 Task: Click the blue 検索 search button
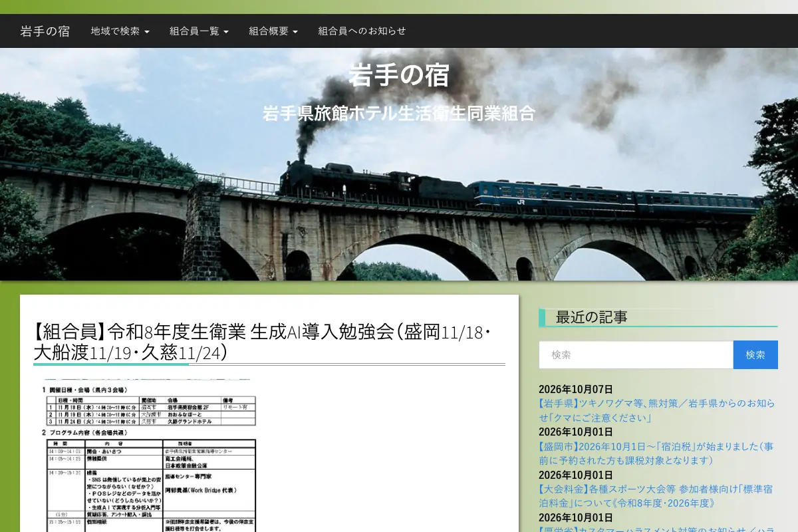[755, 355]
